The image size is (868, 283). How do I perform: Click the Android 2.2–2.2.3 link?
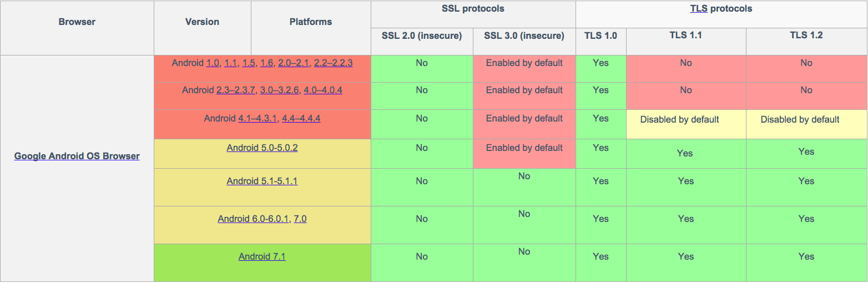333,63
